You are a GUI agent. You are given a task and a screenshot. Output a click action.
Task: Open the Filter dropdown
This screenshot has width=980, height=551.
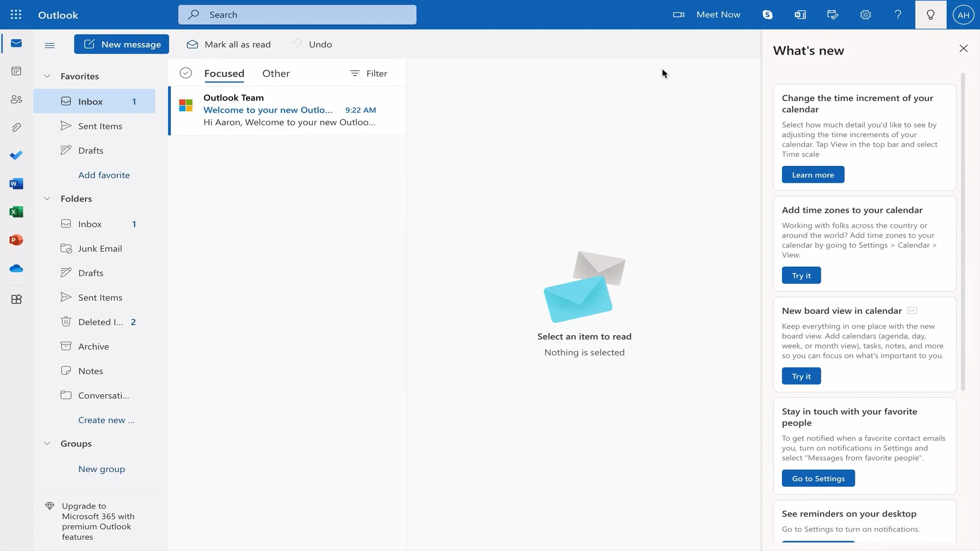point(369,73)
